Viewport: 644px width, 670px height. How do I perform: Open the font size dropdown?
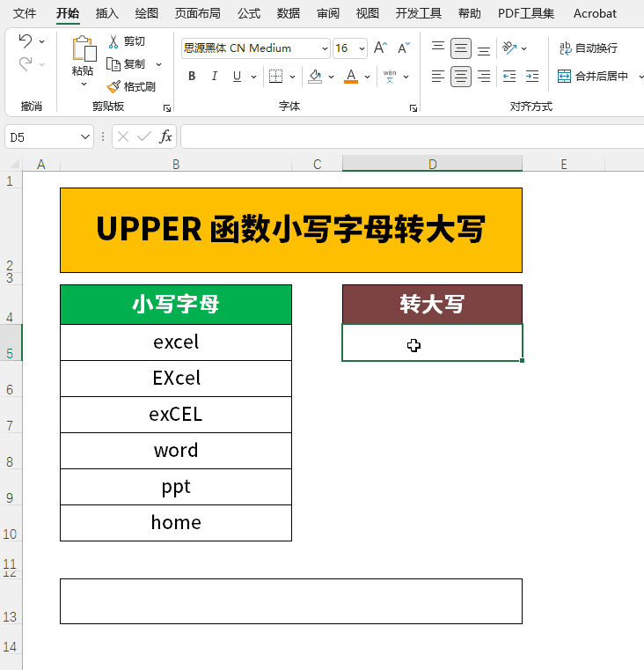(362, 48)
